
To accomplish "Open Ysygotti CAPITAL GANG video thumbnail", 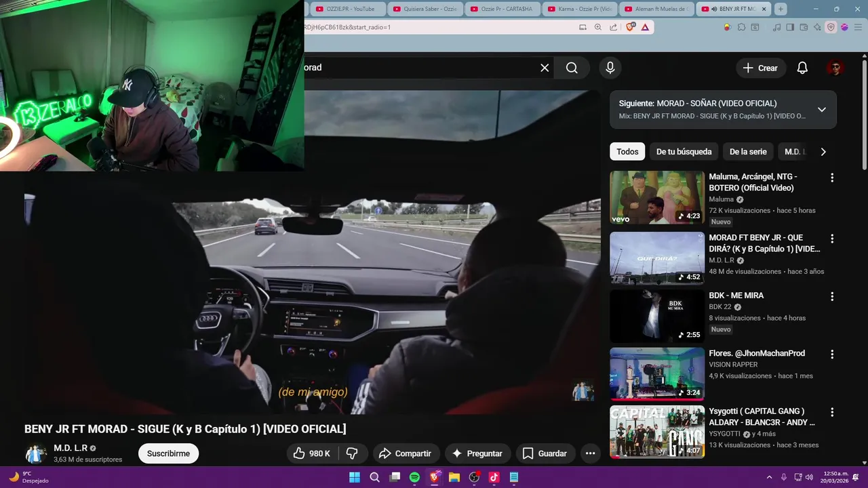I will (657, 432).
